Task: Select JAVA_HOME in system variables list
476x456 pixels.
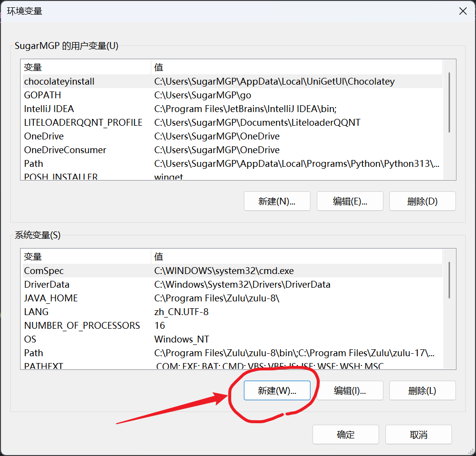Action: 51,298
